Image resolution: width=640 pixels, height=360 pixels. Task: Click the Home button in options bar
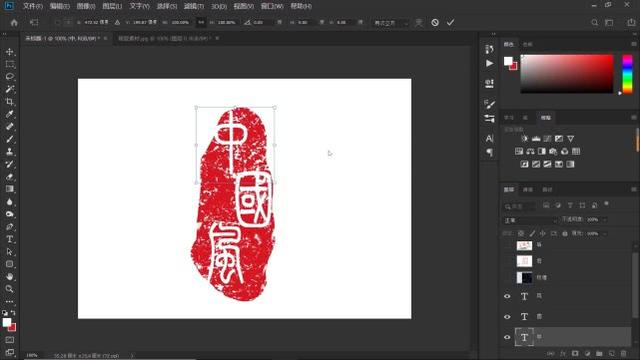14,22
